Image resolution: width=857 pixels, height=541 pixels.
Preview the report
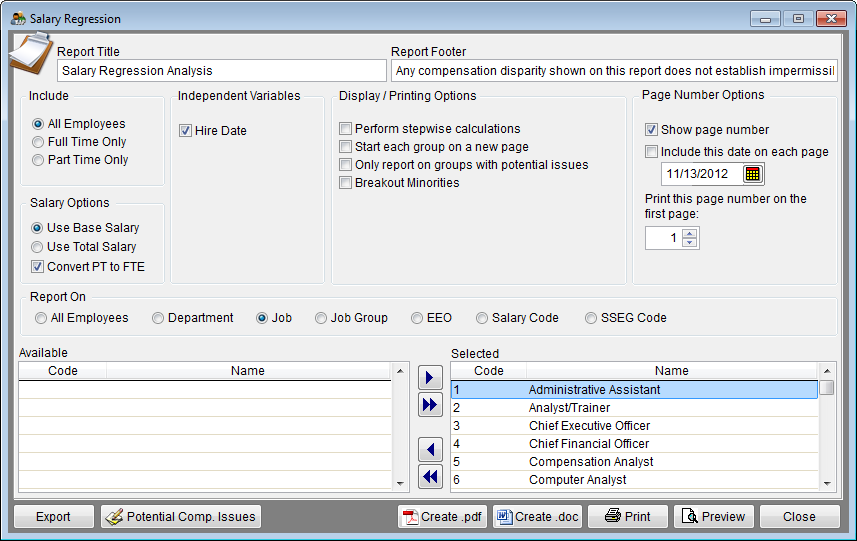714,516
